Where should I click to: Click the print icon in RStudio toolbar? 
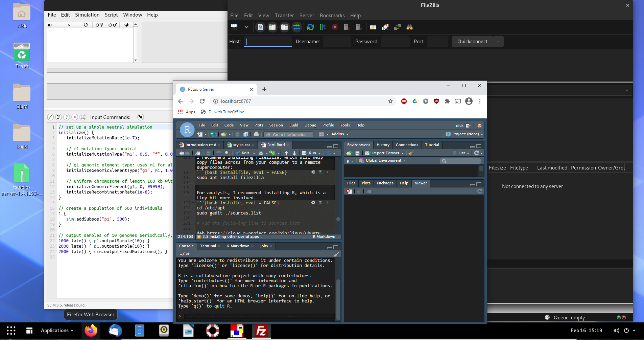pyautogui.click(x=256, y=134)
